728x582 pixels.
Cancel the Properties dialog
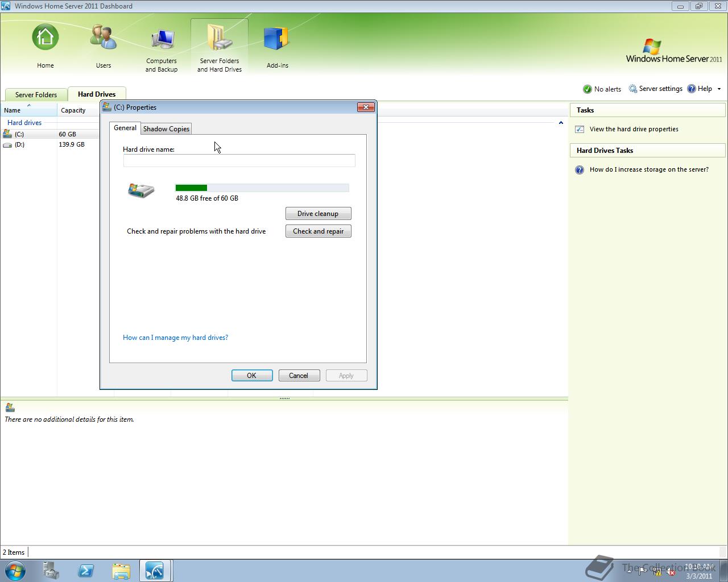point(299,376)
